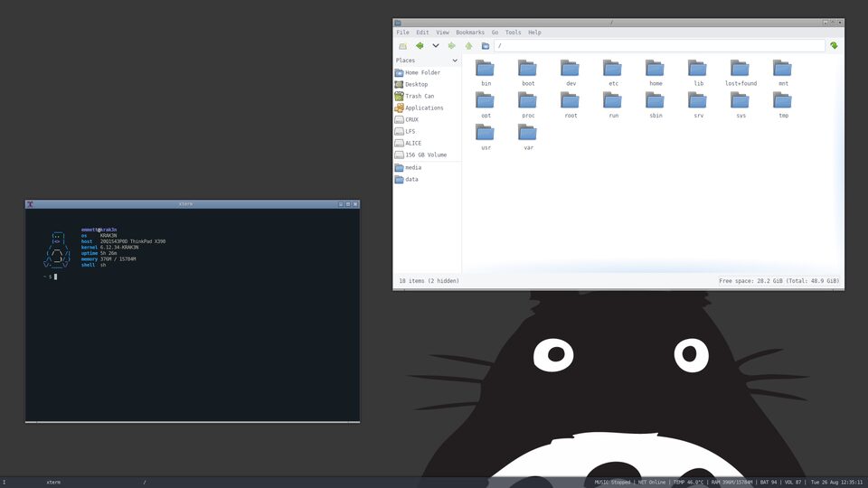Click the home folder toolbar icon

pyautogui.click(x=486, y=46)
